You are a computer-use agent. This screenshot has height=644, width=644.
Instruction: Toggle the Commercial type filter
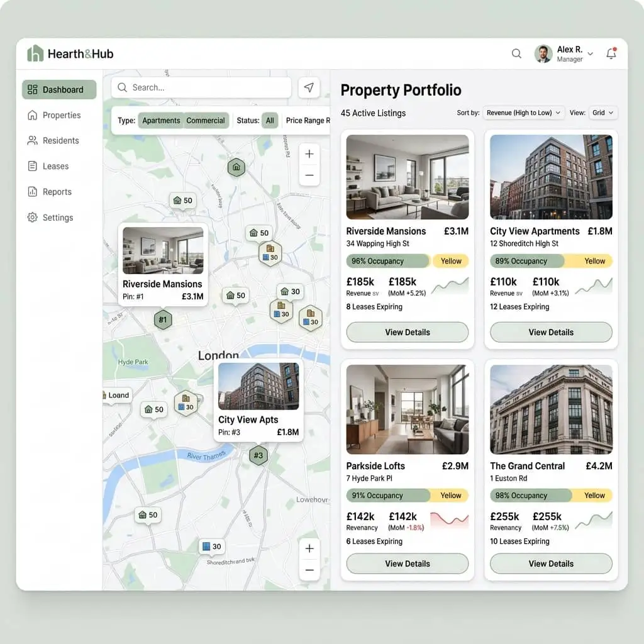[206, 120]
